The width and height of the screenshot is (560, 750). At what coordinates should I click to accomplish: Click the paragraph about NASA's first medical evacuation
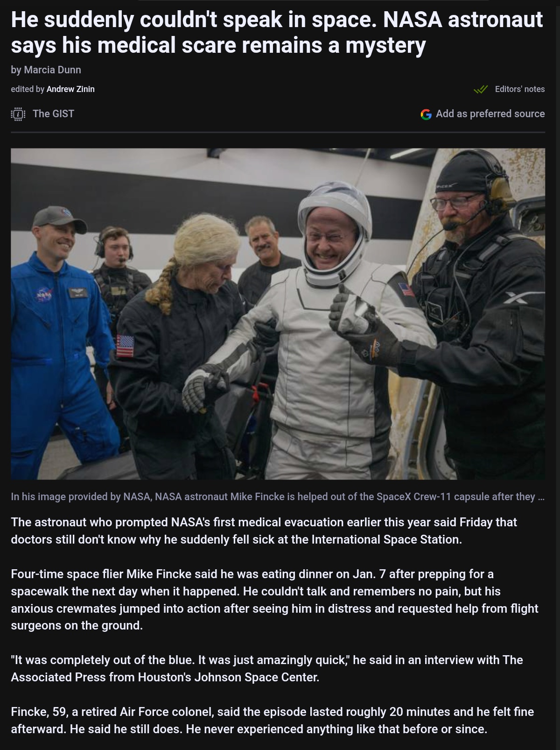tap(264, 531)
